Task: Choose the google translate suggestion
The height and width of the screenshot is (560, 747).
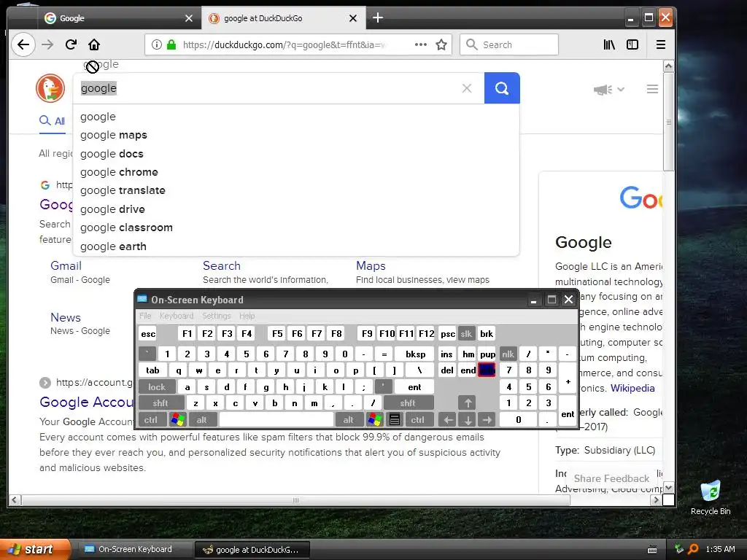Action: point(296,190)
